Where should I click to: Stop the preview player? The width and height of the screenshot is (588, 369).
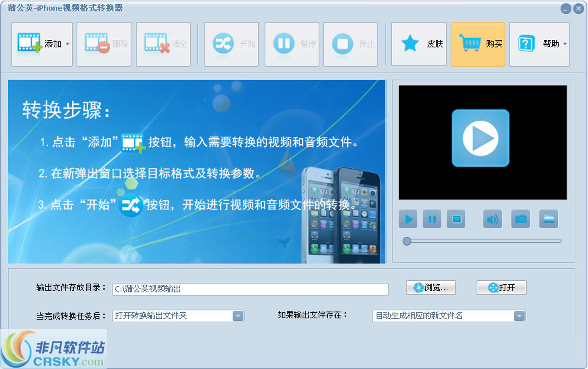(x=456, y=219)
